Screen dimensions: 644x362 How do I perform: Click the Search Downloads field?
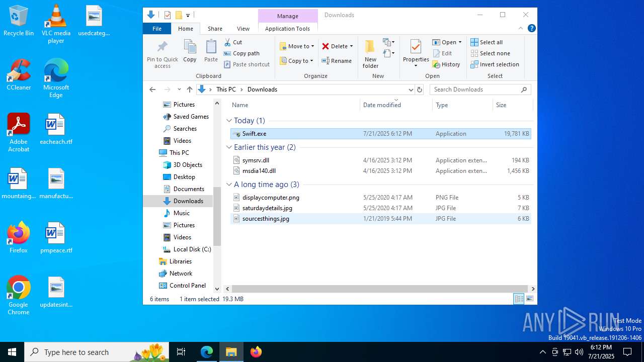[x=479, y=89]
